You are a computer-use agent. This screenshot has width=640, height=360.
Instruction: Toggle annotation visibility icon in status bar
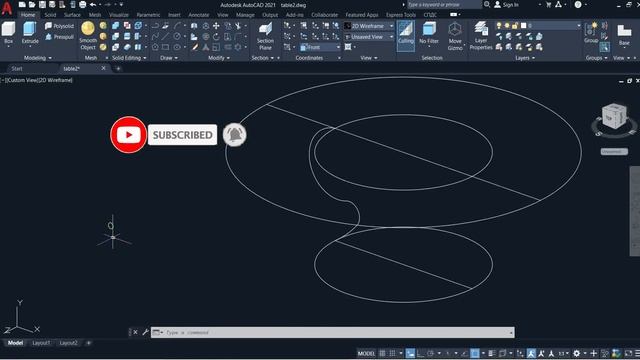(531, 353)
